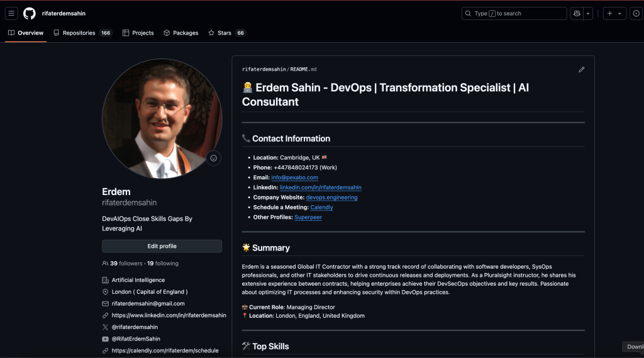Open the Calendly meeting link
This screenshot has height=358, width=644.
(x=321, y=207)
